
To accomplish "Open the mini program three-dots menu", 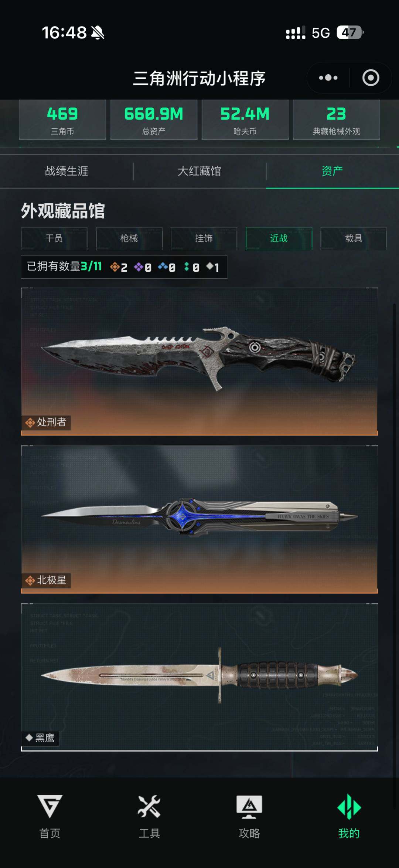I will click(328, 78).
